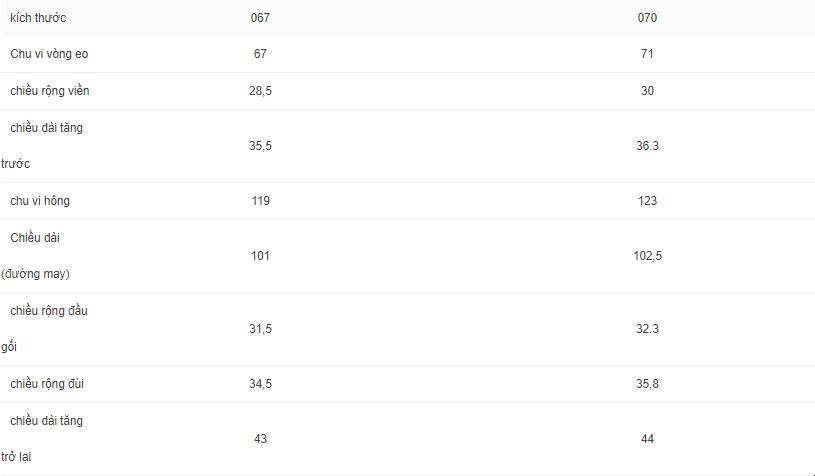Click the 'chiều rộng đầu gối' label
Image resolution: width=815 pixels, height=476 pixels.
click(x=44, y=328)
